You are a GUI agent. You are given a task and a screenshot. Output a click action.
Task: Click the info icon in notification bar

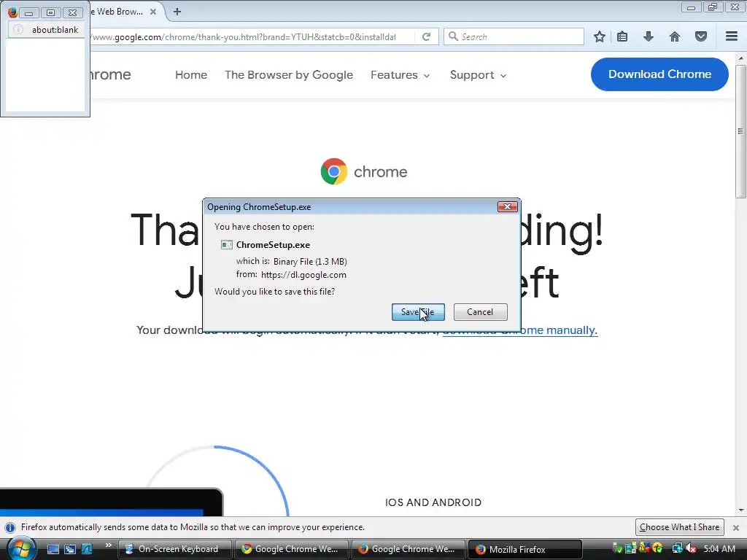pyautogui.click(x=10, y=528)
